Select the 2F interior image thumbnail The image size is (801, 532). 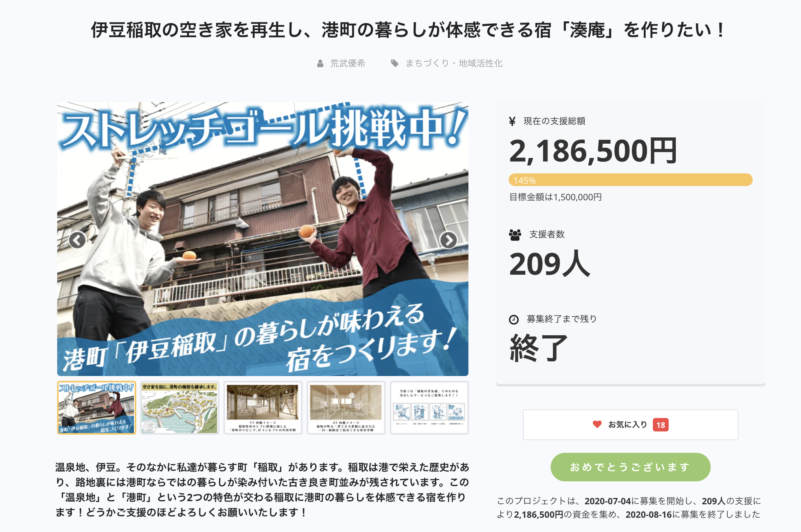[346, 408]
